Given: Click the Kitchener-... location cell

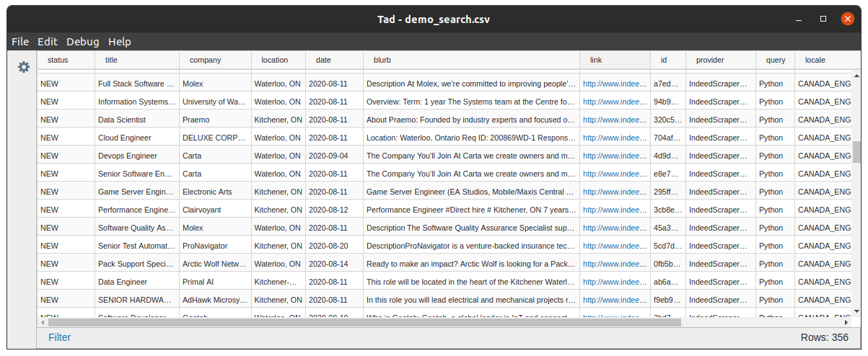Looking at the screenshot, I should pos(279,282).
